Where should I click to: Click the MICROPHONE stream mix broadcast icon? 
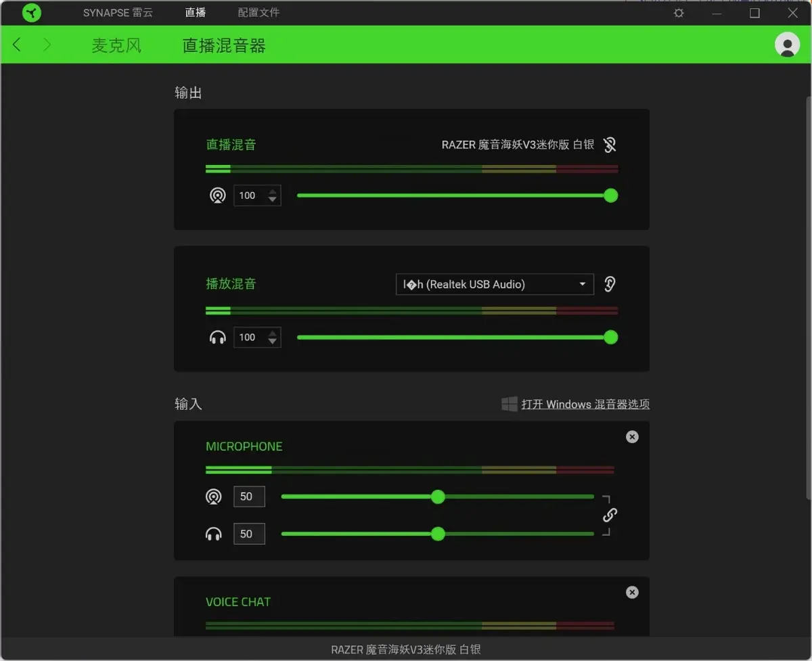click(x=213, y=497)
